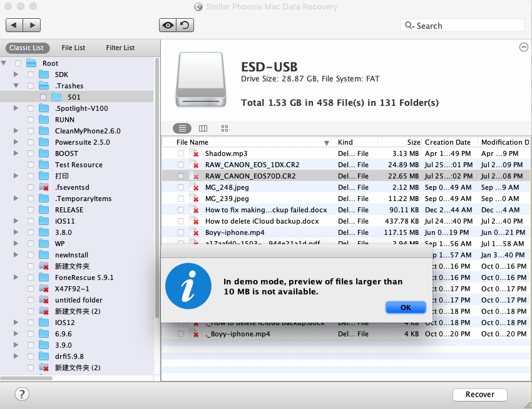Select the 6.9.6 folder label
The width and height of the screenshot is (532, 409).
coord(63,334)
